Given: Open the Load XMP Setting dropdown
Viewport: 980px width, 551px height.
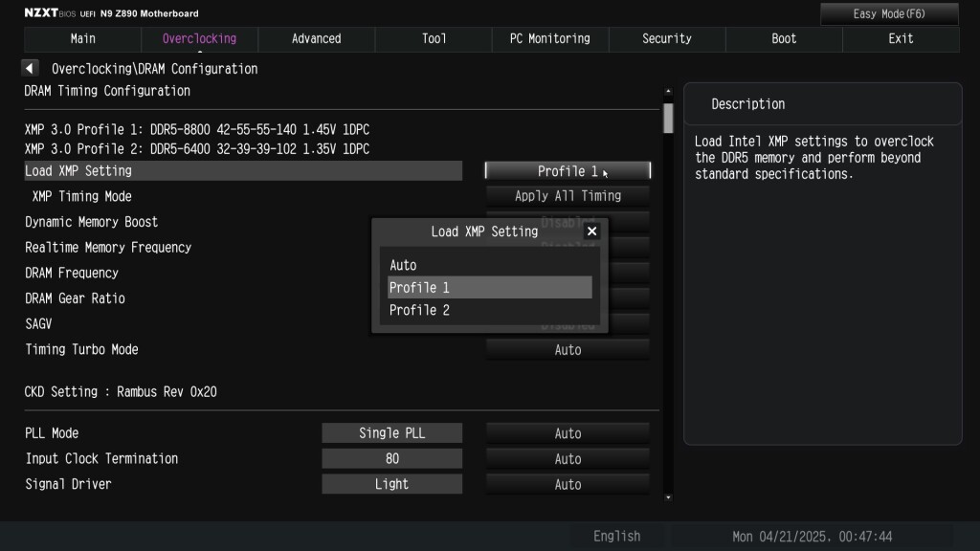Looking at the screenshot, I should point(568,170).
